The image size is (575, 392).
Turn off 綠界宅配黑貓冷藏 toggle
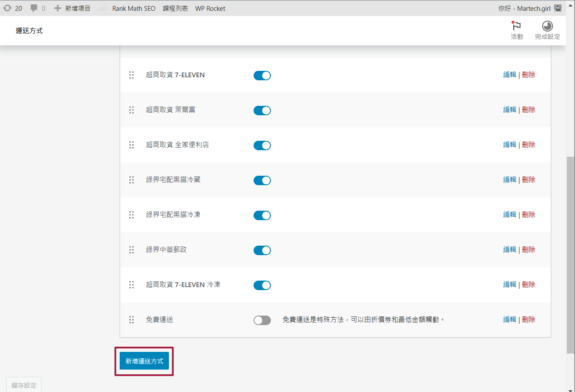(x=262, y=180)
